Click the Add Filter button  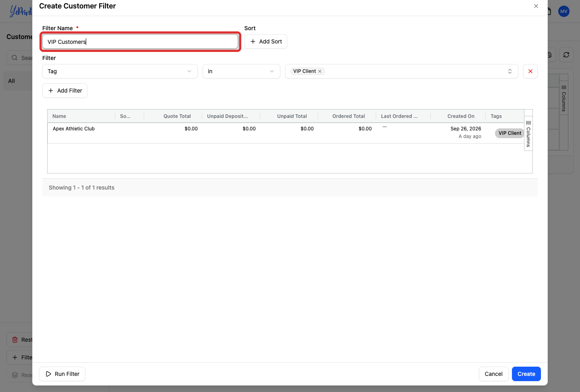click(65, 91)
